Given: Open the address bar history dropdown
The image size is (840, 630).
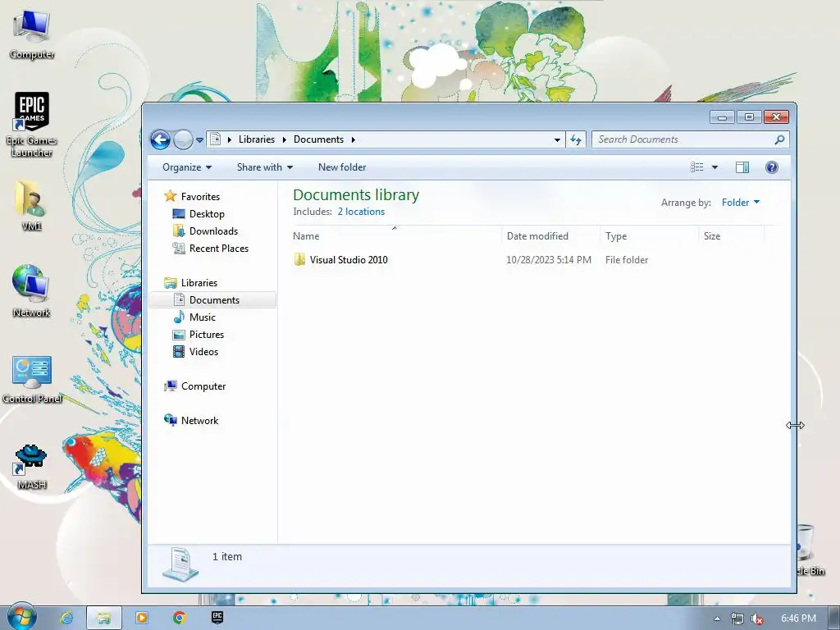Looking at the screenshot, I should point(557,139).
